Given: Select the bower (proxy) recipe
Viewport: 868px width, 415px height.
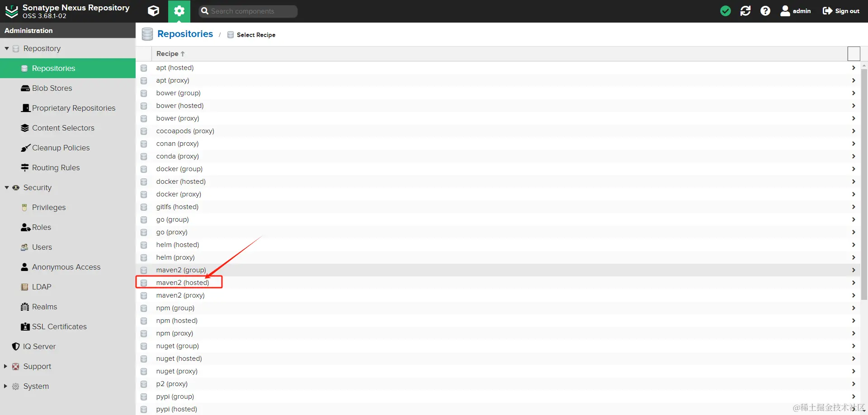Looking at the screenshot, I should (x=497, y=118).
